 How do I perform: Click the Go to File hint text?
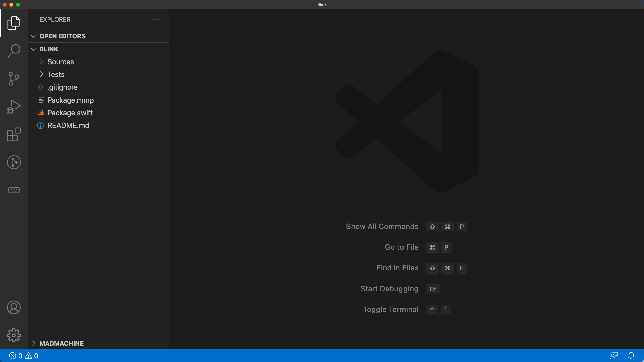[x=401, y=247]
